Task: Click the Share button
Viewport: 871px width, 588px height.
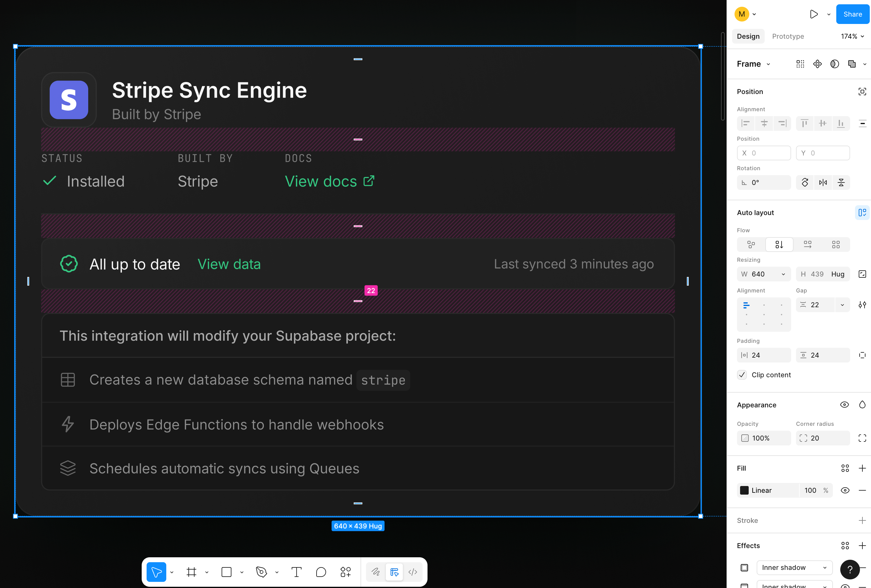Action: tap(852, 14)
